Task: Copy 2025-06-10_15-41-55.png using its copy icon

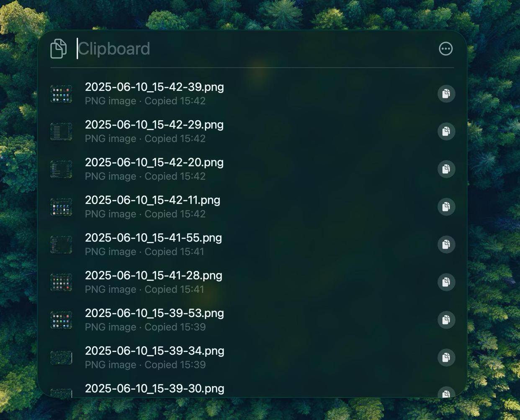Action: (x=446, y=244)
